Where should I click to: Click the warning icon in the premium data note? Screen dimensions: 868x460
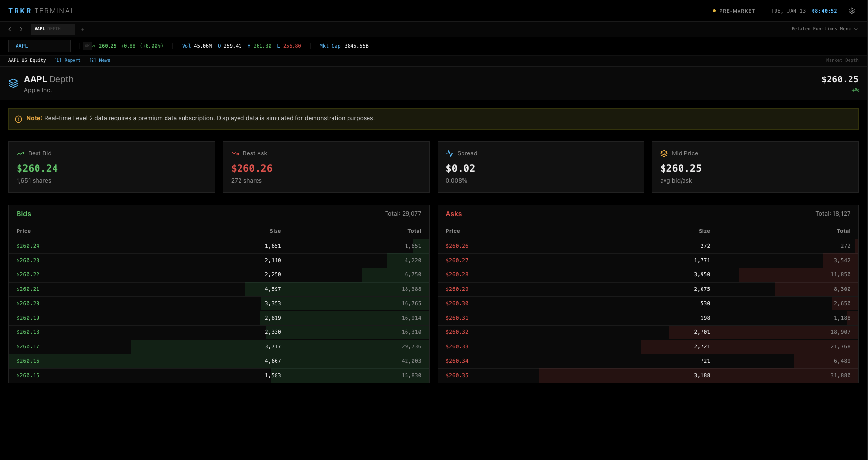pos(18,118)
